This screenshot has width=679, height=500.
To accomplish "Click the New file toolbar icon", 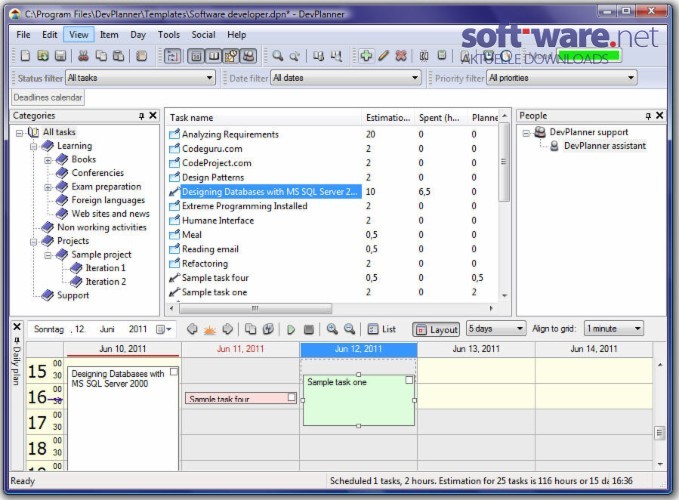I will coord(25,56).
